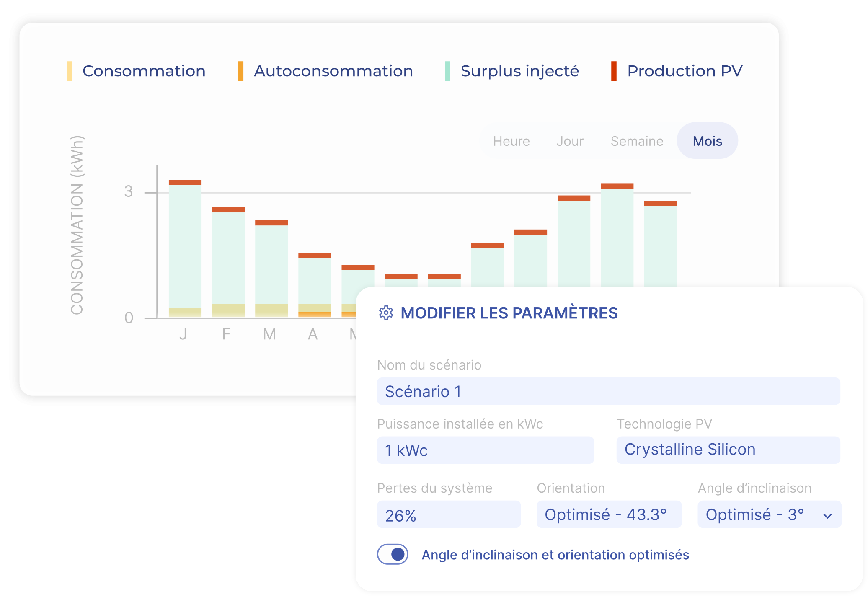Click the Production PV legend label
The width and height of the screenshot is (868, 597).
click(685, 71)
